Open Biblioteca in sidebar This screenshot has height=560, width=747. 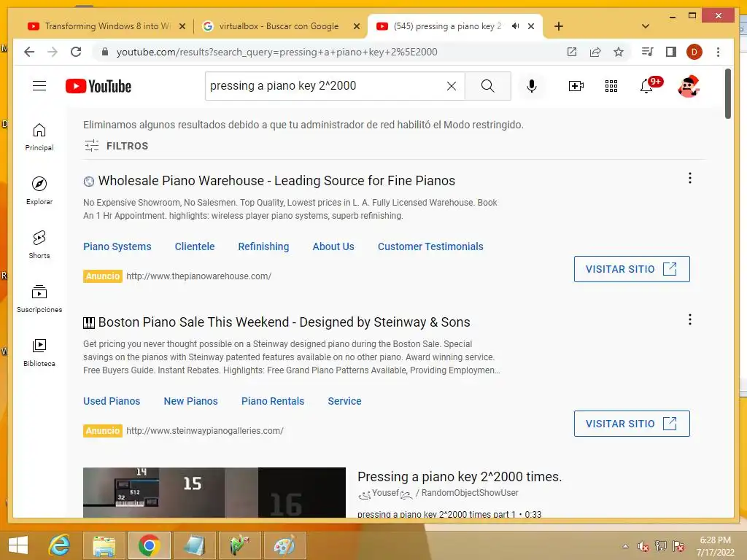(39, 352)
